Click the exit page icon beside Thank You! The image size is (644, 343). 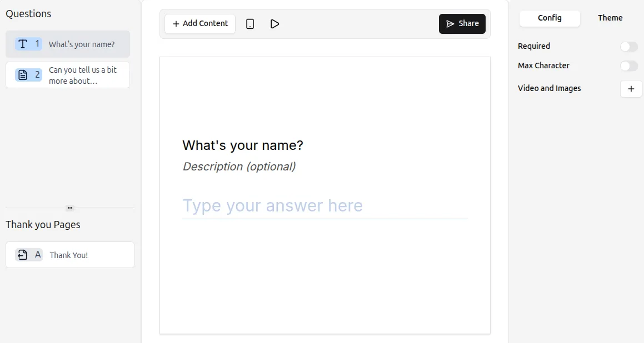(x=21, y=254)
